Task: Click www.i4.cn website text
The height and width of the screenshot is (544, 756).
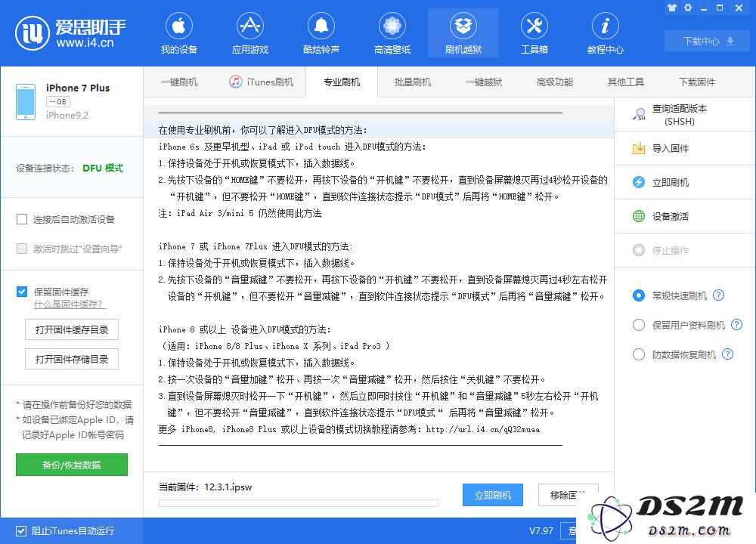Action: pyautogui.click(x=85, y=42)
